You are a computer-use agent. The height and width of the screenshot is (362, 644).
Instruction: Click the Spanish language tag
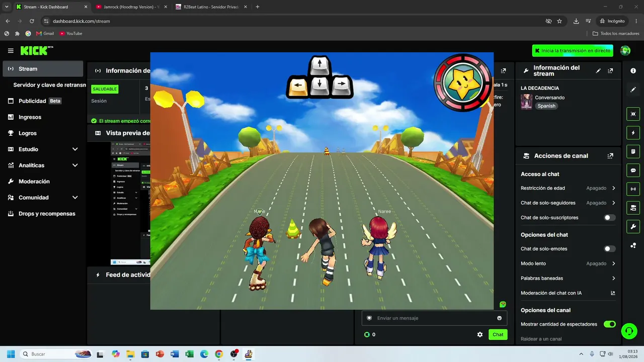546,106
